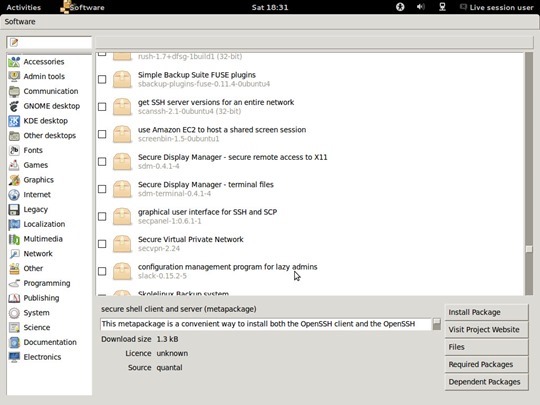Select the GNOME desktop footprint icon
540x405 pixels.
pos(14,106)
